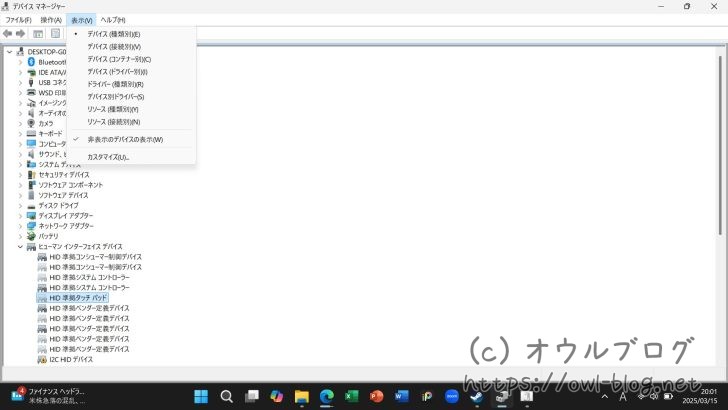Open Excel from the taskbar

(351, 396)
